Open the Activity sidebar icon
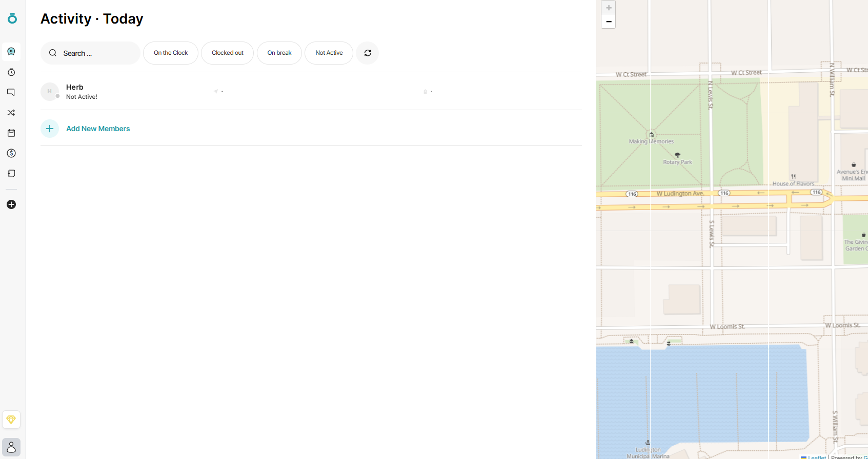868x459 pixels. pyautogui.click(x=11, y=51)
